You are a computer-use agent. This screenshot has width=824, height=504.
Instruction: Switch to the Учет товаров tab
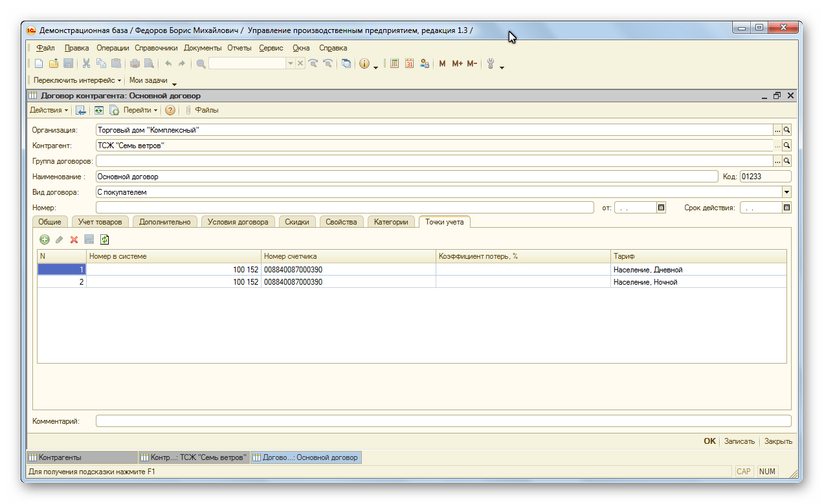click(x=100, y=222)
